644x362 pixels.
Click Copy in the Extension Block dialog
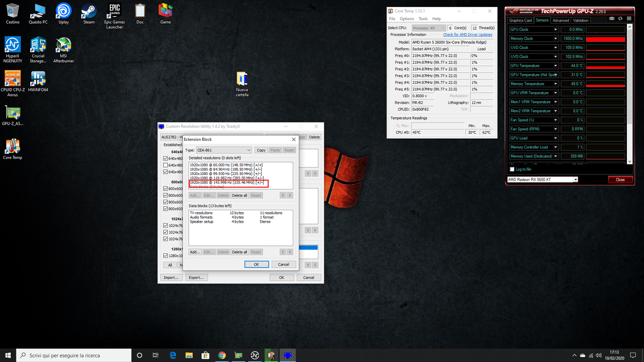tap(261, 150)
